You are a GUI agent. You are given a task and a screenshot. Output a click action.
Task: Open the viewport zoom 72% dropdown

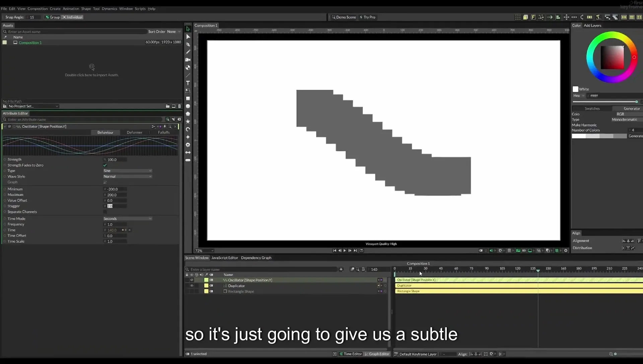[204, 251]
